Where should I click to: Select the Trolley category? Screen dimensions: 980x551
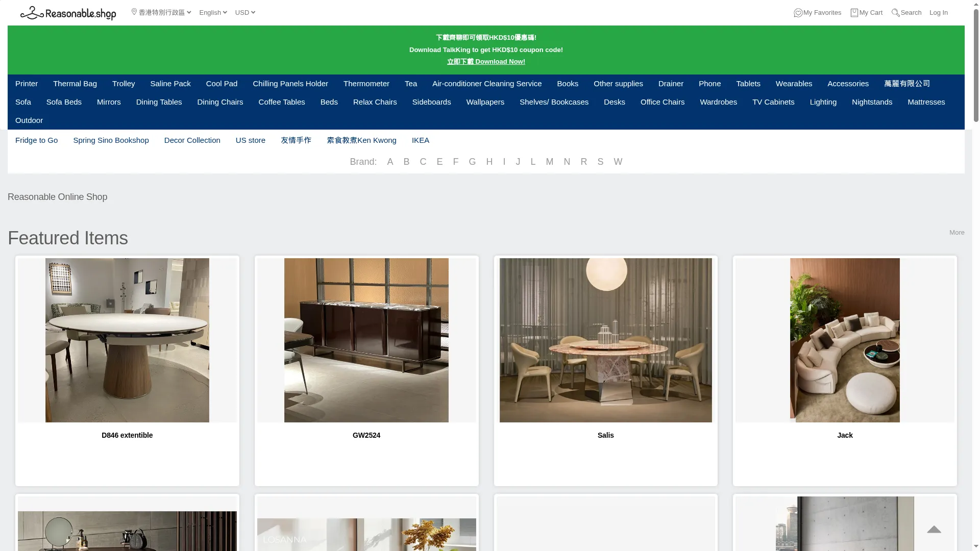point(124,84)
